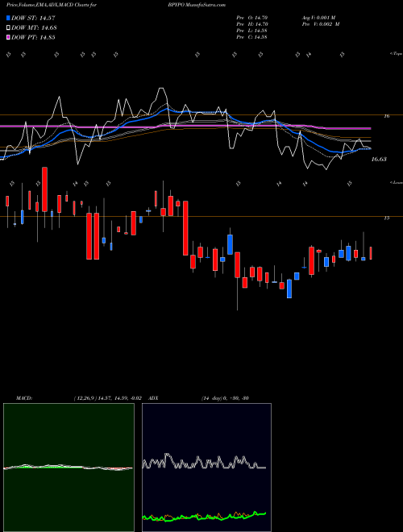Open the dark blue ADX chart panel
Image resolution: width=403 pixels, height=532 pixels.
coord(206,468)
